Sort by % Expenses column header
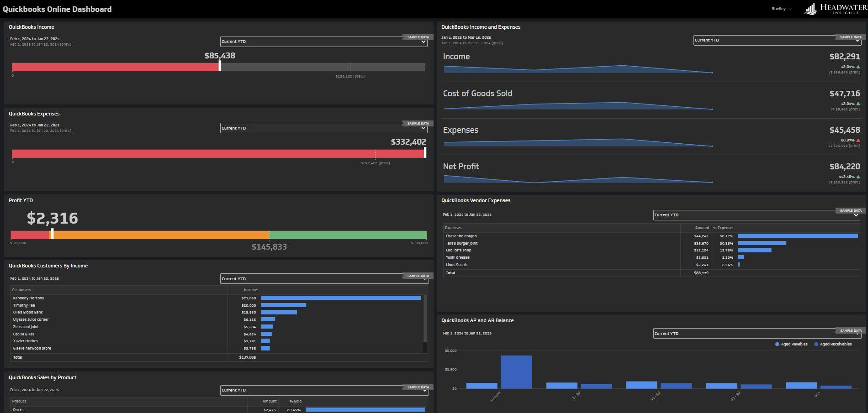This screenshot has height=413, width=868. click(x=724, y=228)
